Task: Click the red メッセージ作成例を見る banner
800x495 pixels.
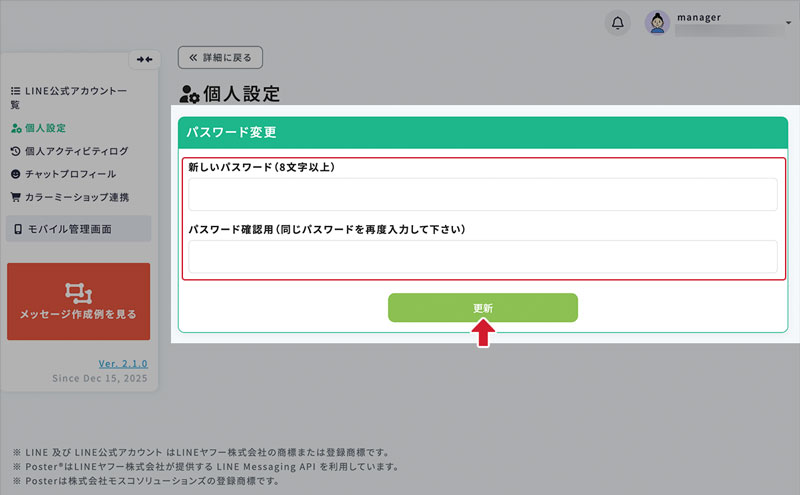Action: pyautogui.click(x=78, y=301)
